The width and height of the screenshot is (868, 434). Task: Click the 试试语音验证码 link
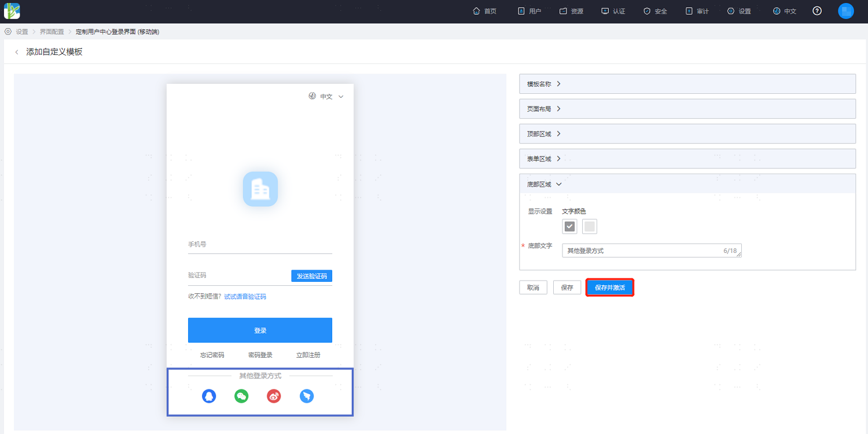click(245, 296)
